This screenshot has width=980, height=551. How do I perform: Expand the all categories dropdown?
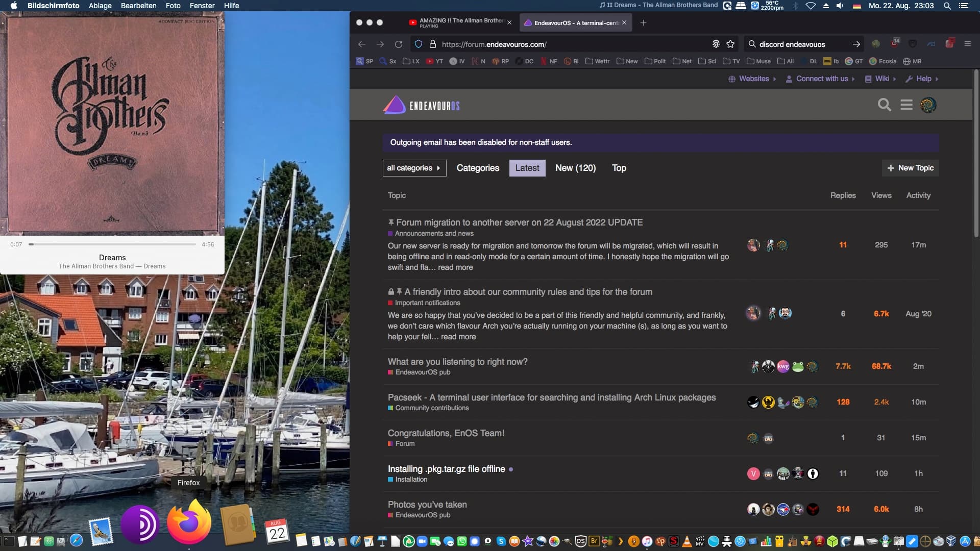pyautogui.click(x=414, y=168)
